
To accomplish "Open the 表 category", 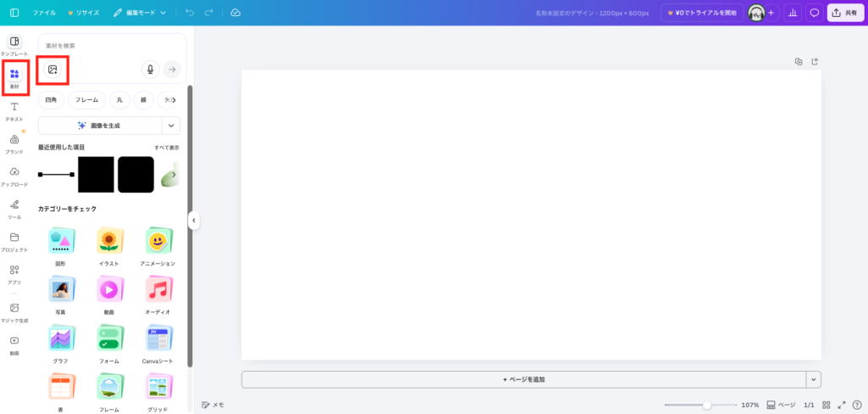I will pos(61,393).
